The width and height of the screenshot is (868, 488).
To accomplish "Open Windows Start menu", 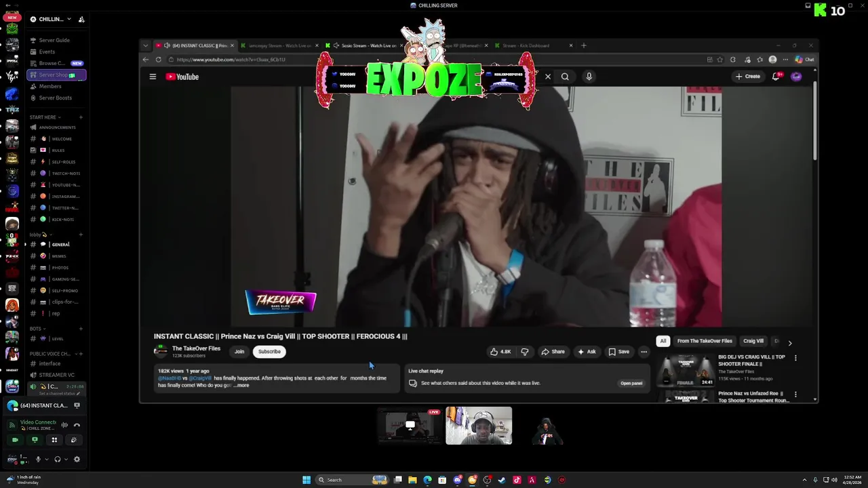I will click(307, 480).
